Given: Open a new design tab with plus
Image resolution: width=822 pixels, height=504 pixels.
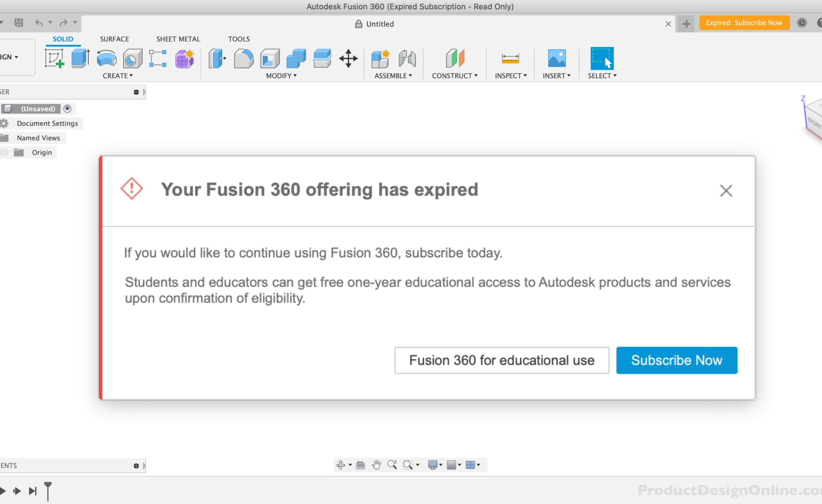Looking at the screenshot, I should pyautogui.click(x=686, y=24).
